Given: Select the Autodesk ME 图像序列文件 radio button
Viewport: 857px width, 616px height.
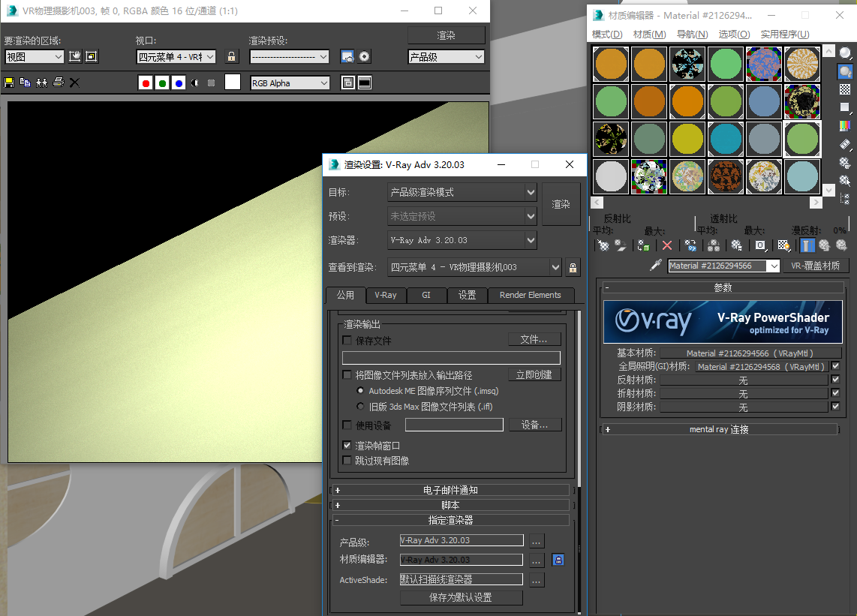Looking at the screenshot, I should [361, 390].
